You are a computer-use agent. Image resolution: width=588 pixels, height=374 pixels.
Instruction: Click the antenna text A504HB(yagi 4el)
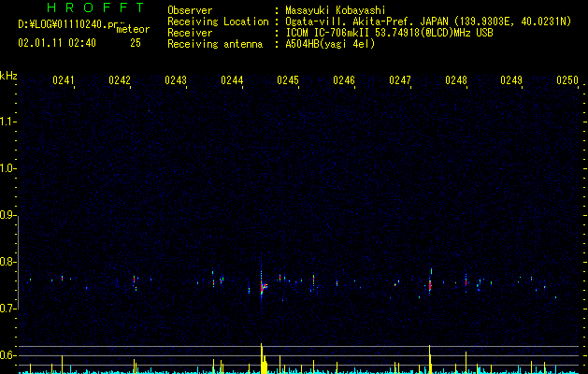(330, 44)
